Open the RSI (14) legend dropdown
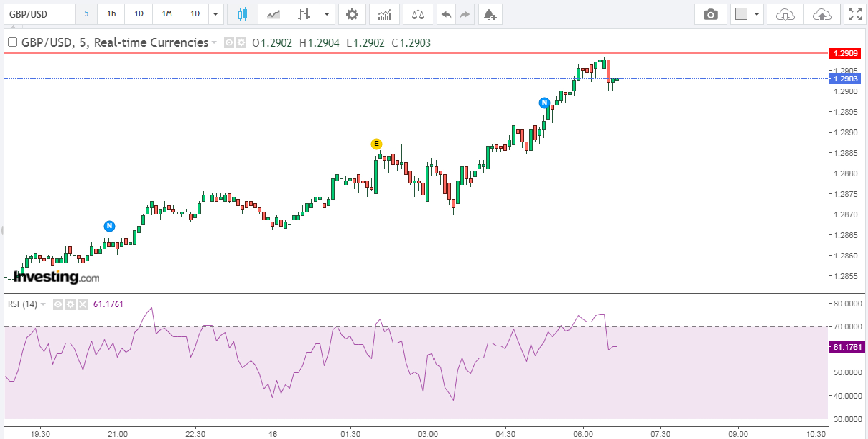The width and height of the screenshot is (868, 439). click(43, 304)
